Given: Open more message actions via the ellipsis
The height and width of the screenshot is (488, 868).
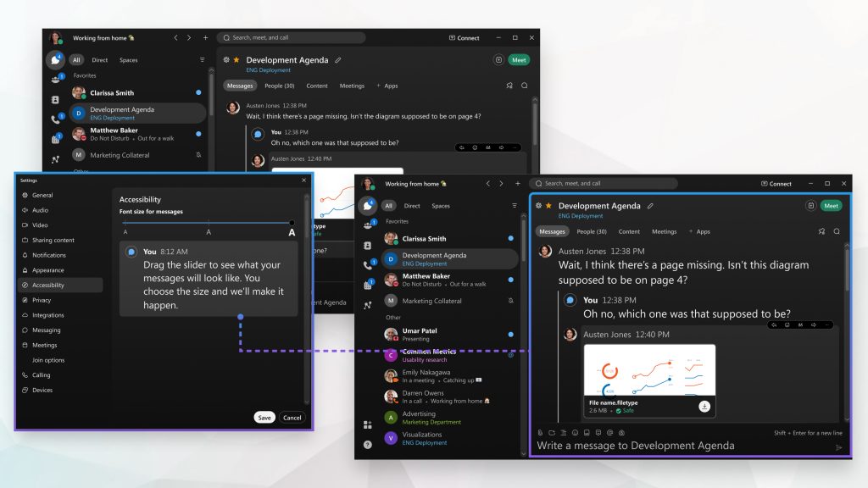Looking at the screenshot, I should (827, 325).
